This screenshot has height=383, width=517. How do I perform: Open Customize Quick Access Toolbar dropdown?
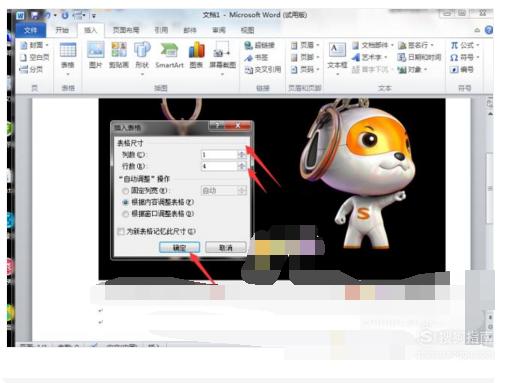[x=94, y=16]
